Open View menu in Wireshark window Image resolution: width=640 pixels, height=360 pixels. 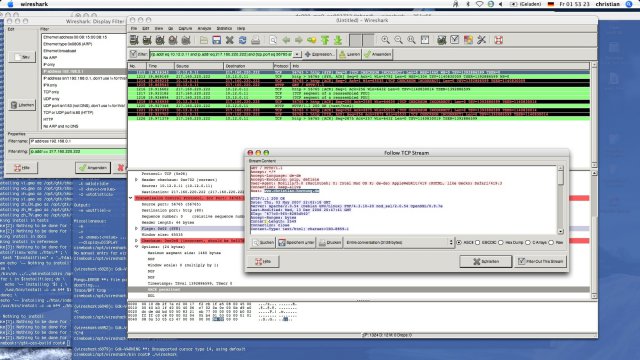point(159,29)
